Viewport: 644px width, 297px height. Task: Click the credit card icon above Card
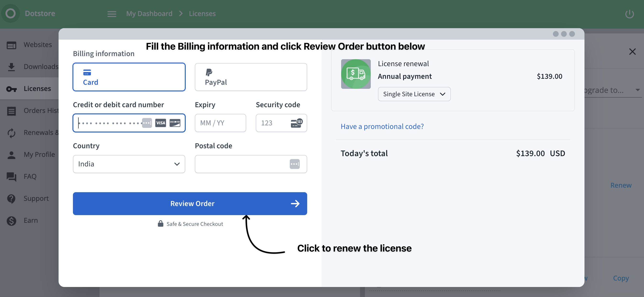(87, 72)
